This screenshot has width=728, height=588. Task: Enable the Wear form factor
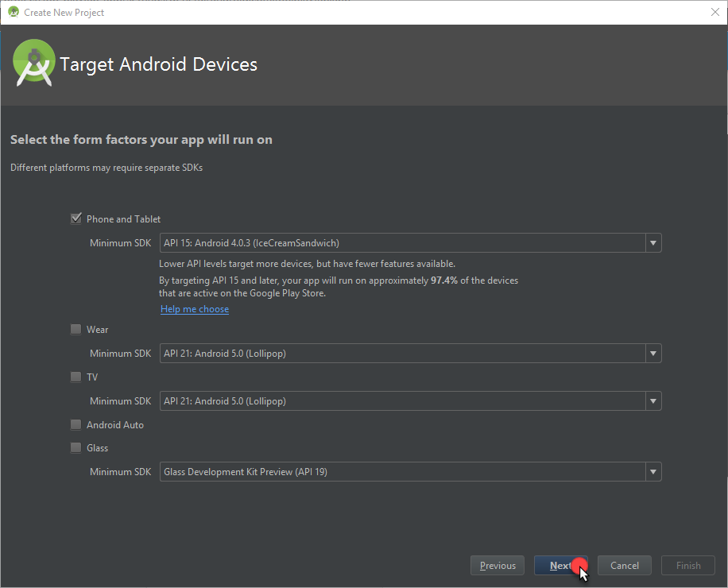click(76, 329)
